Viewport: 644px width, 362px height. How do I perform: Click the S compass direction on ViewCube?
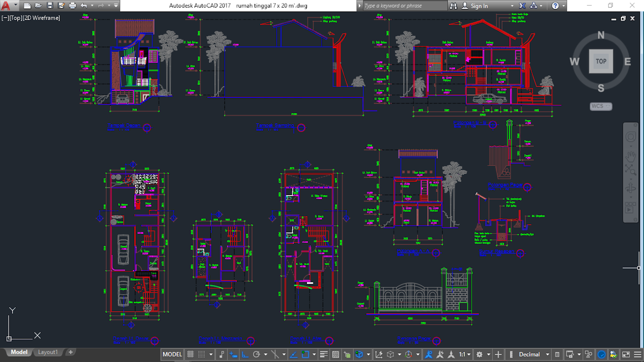601,88
